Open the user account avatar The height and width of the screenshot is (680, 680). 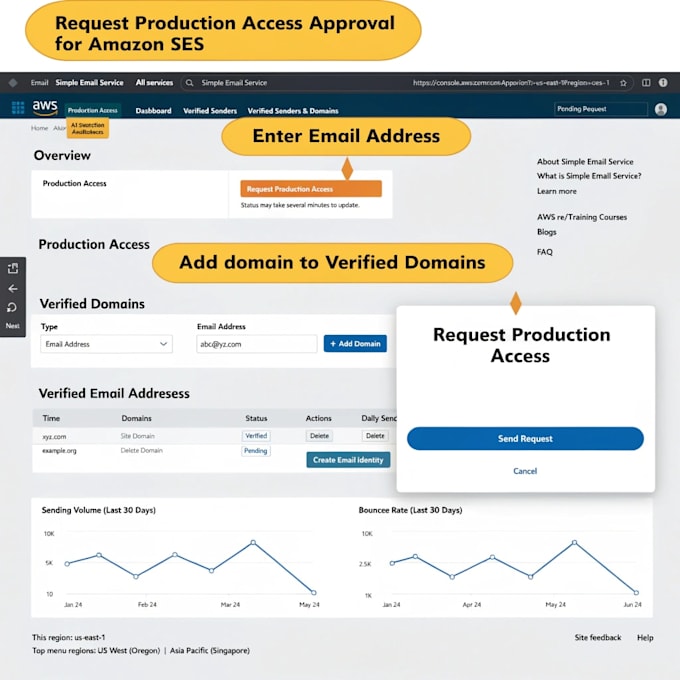[x=660, y=109]
